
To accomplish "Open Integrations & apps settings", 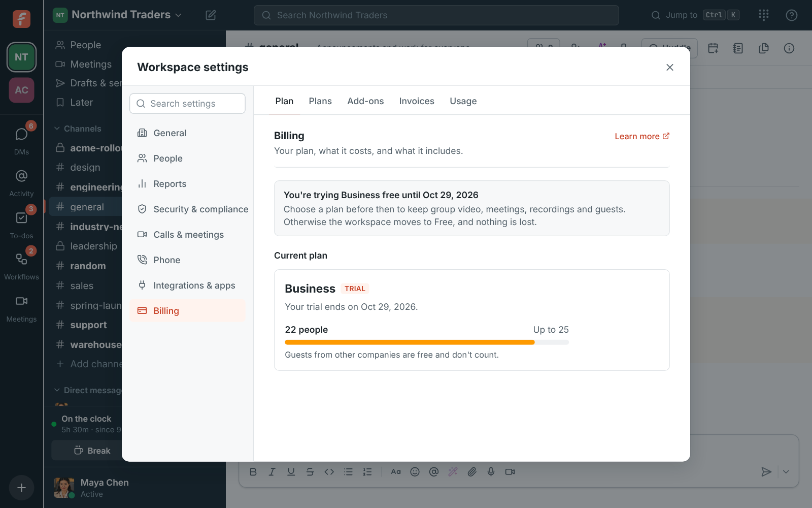I will tap(188, 285).
